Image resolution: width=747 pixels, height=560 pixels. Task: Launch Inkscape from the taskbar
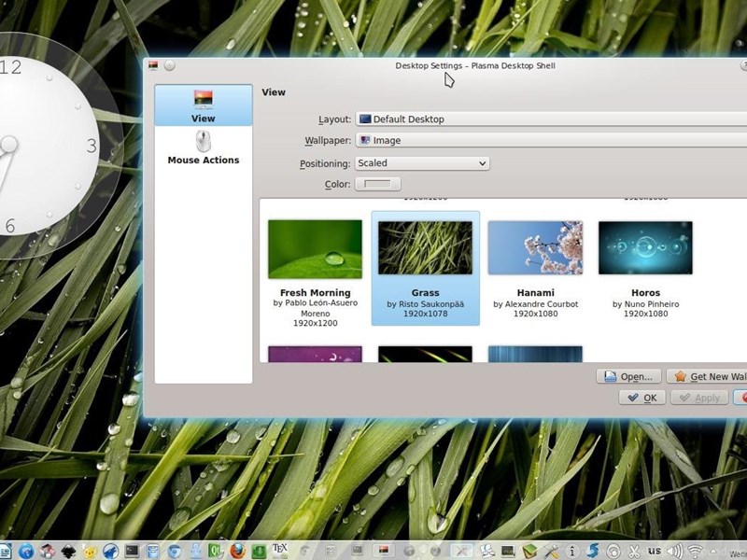click(68, 551)
